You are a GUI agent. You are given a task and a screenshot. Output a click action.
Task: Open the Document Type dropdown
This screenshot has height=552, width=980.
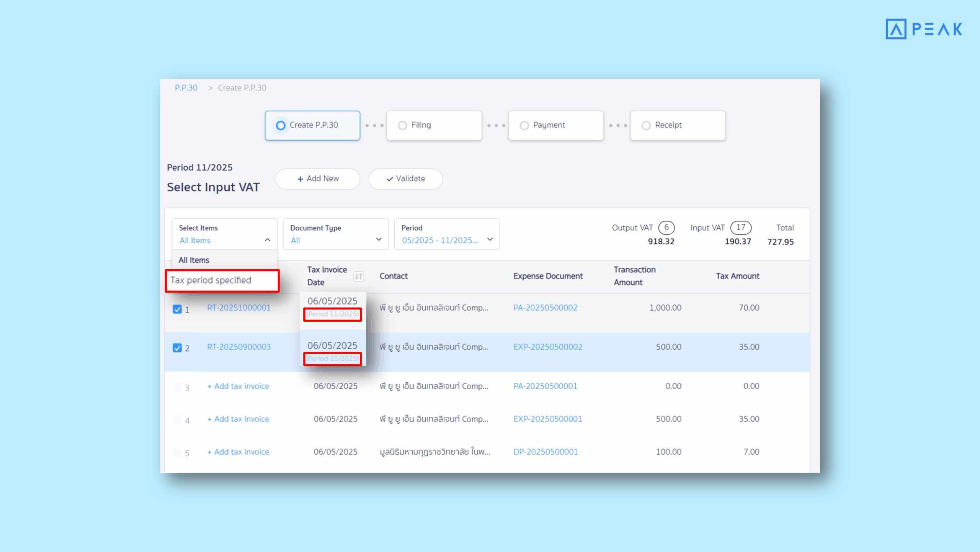(379, 239)
